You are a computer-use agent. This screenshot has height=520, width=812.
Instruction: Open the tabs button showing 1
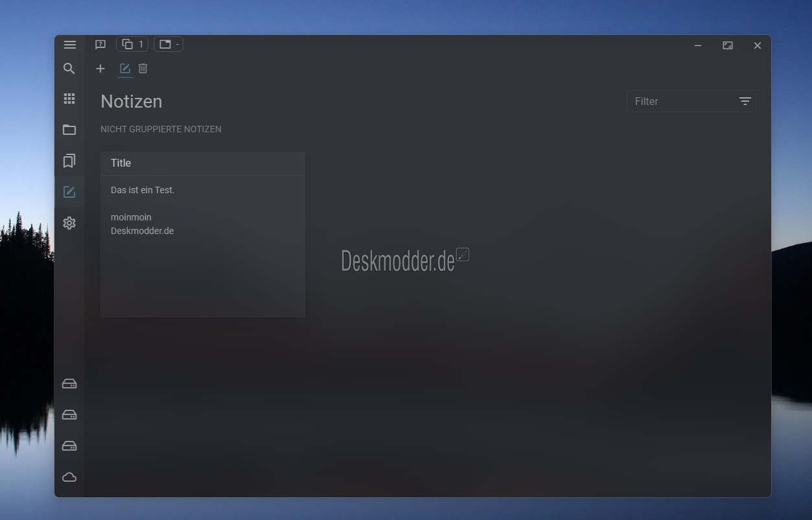coord(132,44)
